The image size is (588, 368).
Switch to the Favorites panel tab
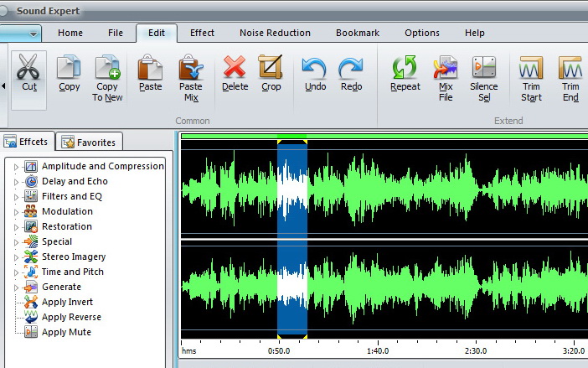(89, 143)
